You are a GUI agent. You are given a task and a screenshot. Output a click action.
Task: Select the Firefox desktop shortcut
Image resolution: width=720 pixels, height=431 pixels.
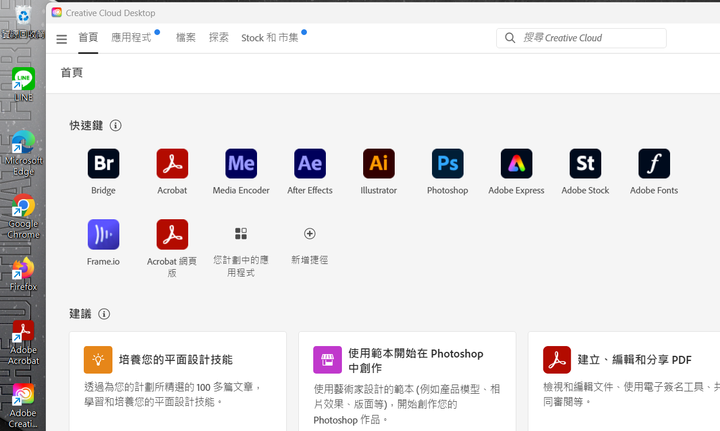coord(23,274)
